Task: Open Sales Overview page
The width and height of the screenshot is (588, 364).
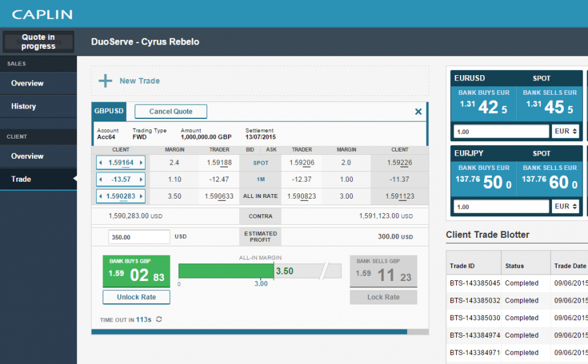Action: tap(39, 83)
